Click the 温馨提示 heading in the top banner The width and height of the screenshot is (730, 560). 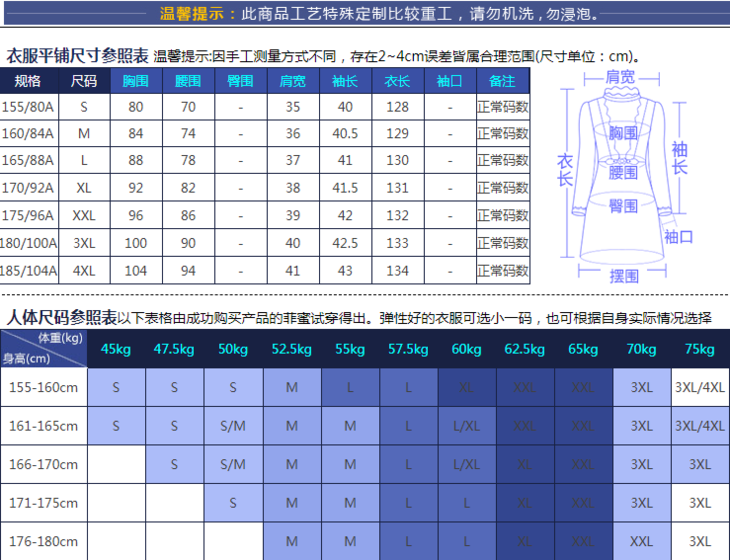(192, 14)
